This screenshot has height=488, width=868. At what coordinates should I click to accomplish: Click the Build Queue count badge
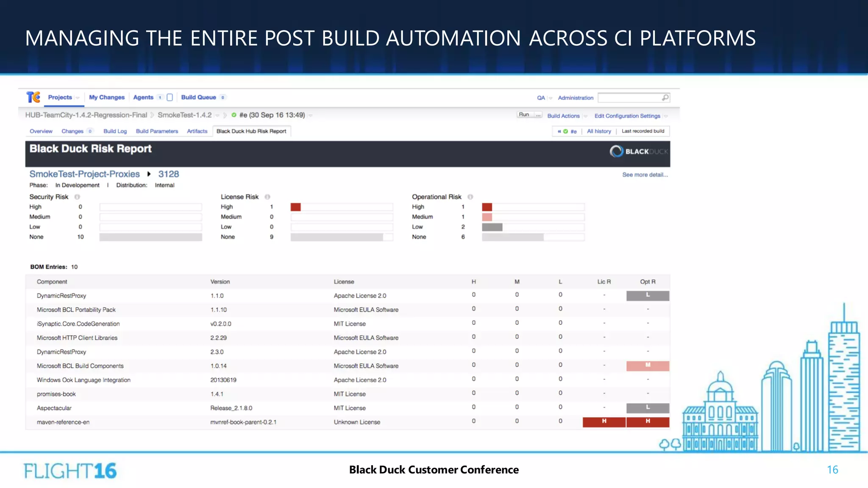click(x=223, y=97)
